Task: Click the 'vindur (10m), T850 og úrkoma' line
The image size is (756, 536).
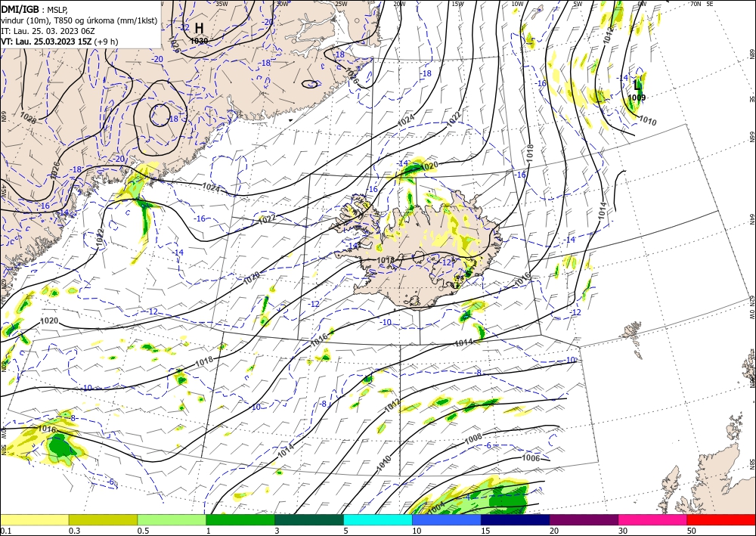Action: click(79, 20)
